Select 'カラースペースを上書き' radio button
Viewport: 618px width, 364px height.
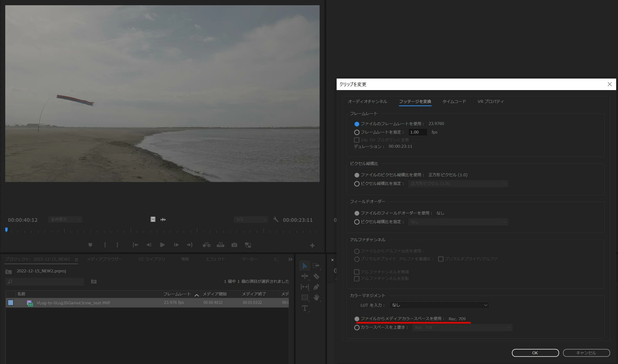pyautogui.click(x=357, y=328)
